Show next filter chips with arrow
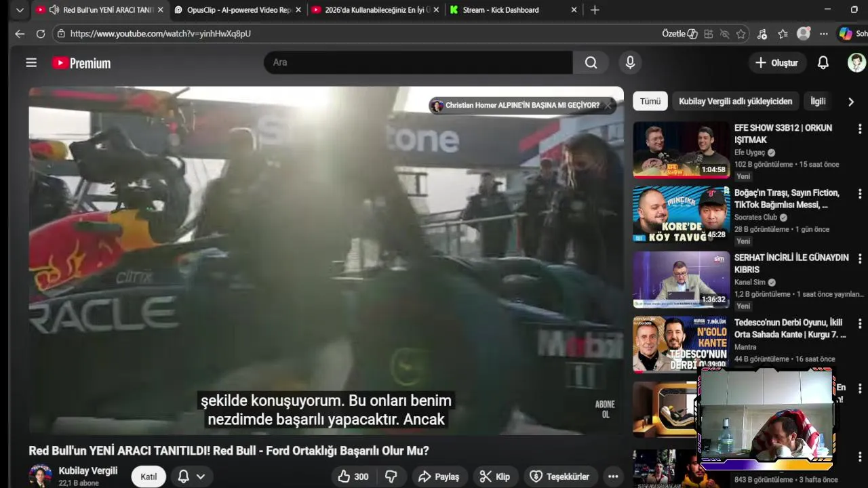This screenshot has width=868, height=488. coord(850,102)
